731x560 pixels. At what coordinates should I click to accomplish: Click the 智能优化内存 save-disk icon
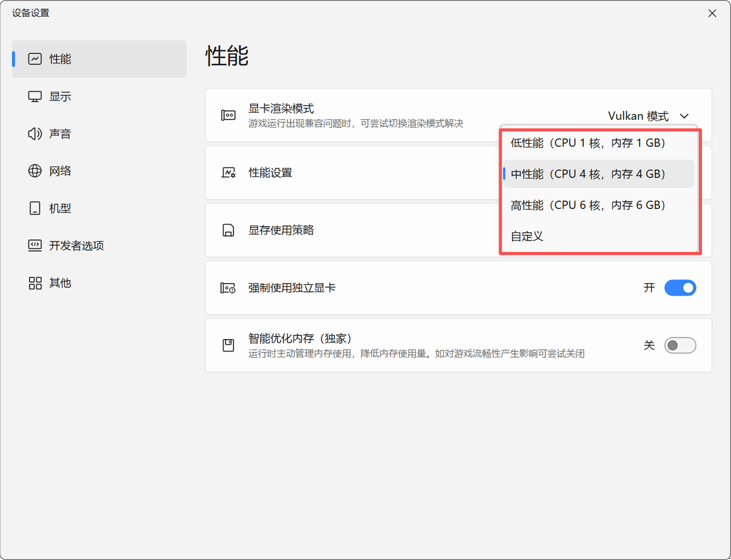click(x=228, y=345)
